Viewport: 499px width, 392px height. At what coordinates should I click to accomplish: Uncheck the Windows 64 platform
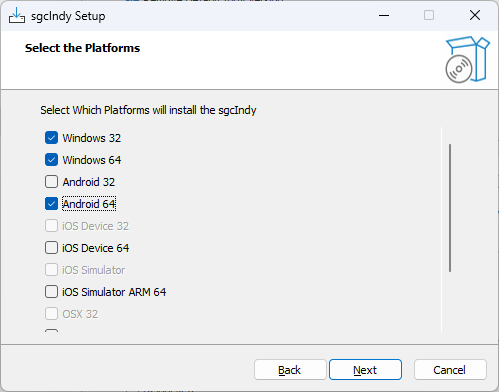click(51, 160)
